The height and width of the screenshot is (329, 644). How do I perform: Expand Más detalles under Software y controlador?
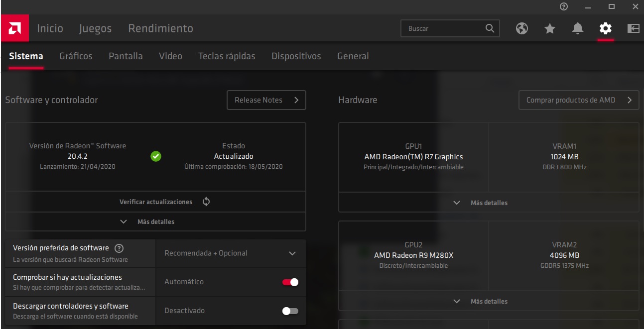click(155, 221)
